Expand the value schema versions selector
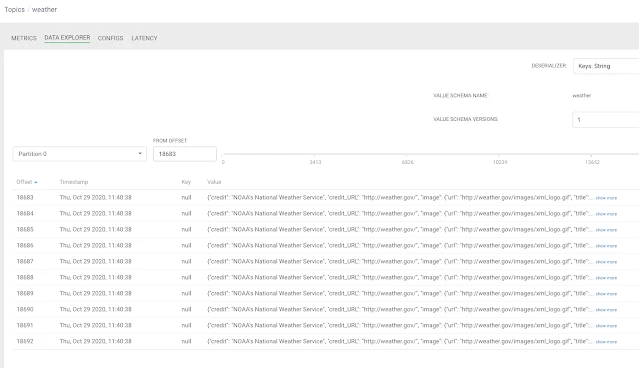The height and width of the screenshot is (368, 639). click(606, 120)
